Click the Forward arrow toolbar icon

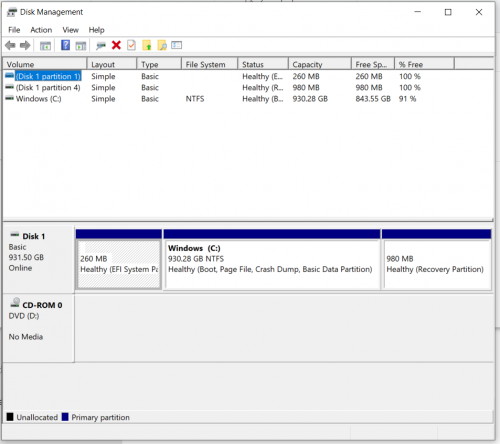[25, 45]
